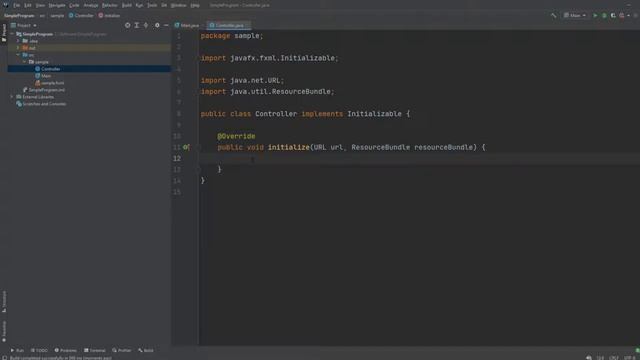Image resolution: width=640 pixels, height=360 pixels.
Task: Click the @Override annotation text
Action: tap(236, 136)
